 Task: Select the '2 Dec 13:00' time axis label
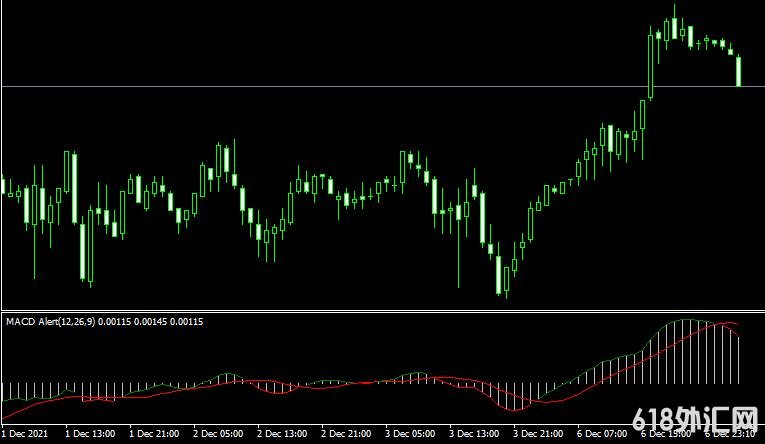282,433
